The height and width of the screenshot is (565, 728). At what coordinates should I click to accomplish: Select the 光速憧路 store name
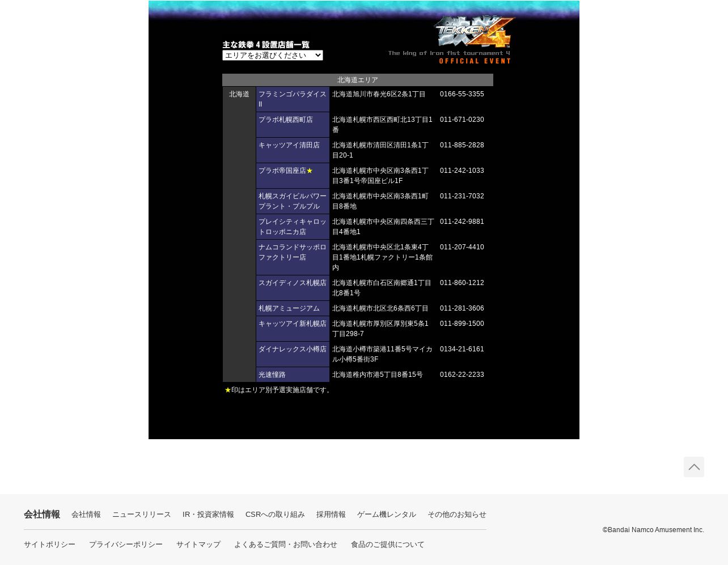272,375
